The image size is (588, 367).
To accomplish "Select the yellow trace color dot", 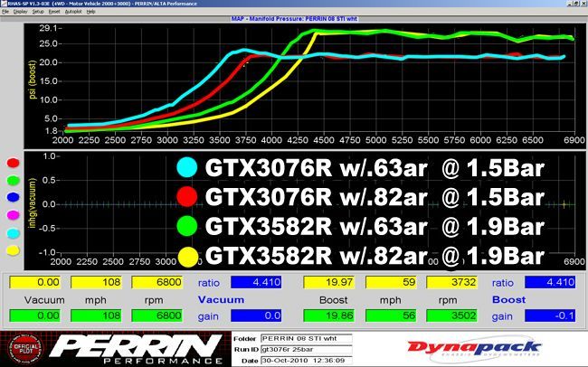I will tap(13, 250).
